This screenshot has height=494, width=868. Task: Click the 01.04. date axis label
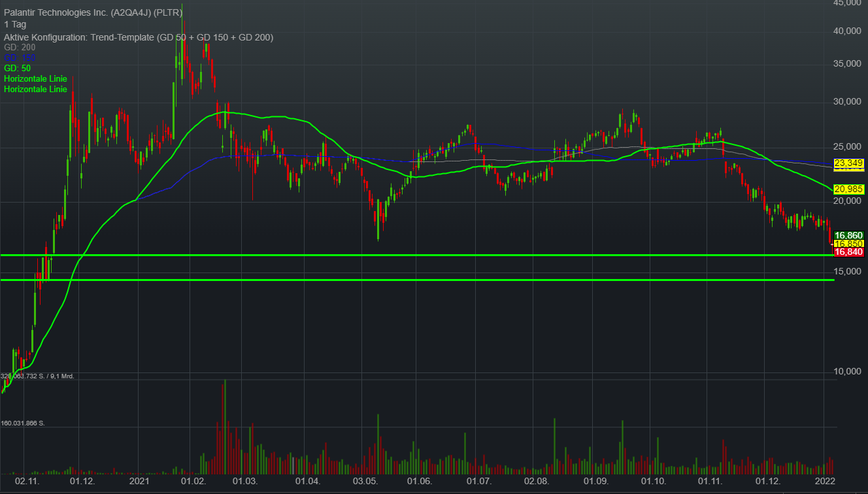307,481
